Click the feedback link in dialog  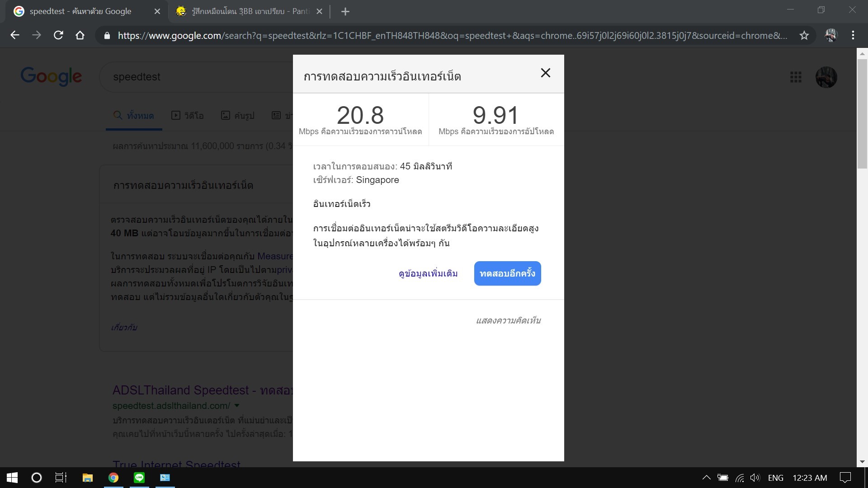[x=508, y=321]
